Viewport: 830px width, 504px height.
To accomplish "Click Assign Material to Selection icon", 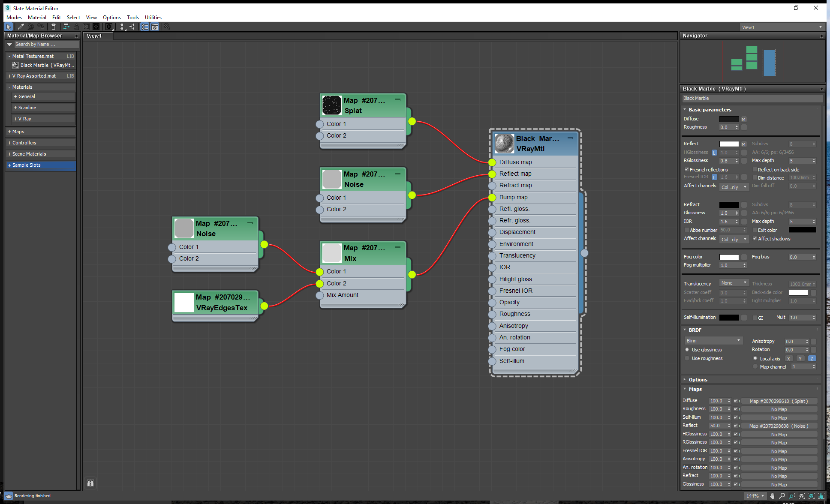I will 41,27.
